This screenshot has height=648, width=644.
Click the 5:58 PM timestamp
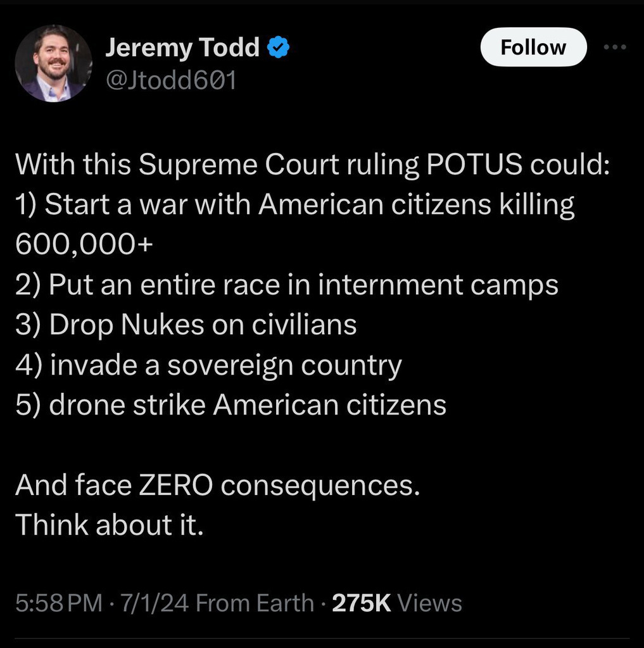point(59,603)
